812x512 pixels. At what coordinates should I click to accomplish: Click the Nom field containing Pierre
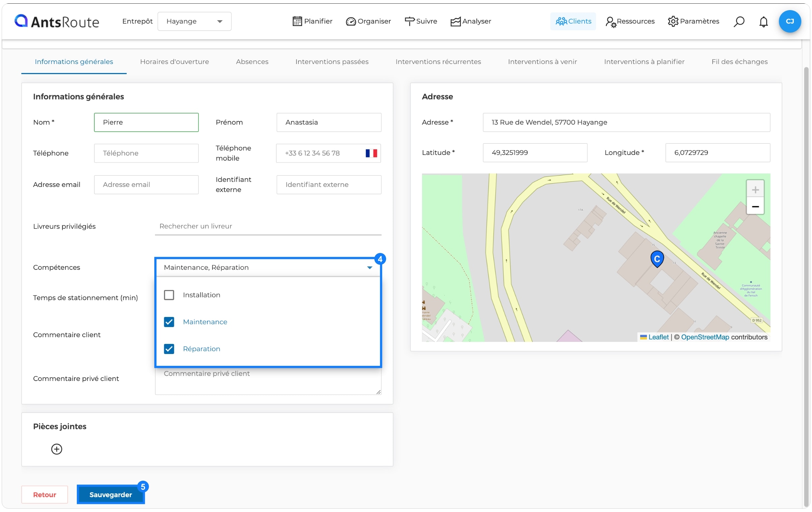coord(146,122)
